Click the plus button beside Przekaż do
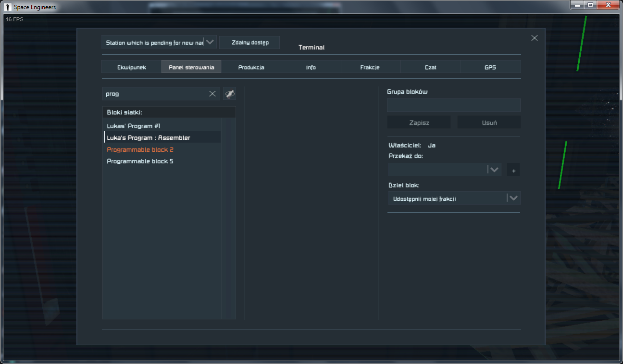The image size is (623, 364). 513,170
